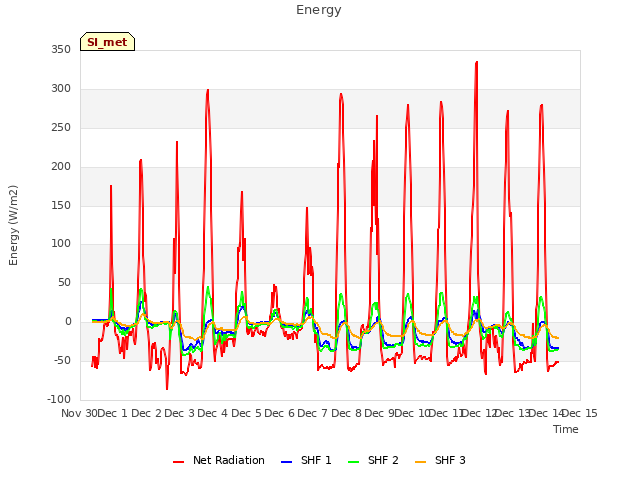Click the Dec 15 x-axis tick label
This screenshot has width=640, height=480.
(580, 413)
